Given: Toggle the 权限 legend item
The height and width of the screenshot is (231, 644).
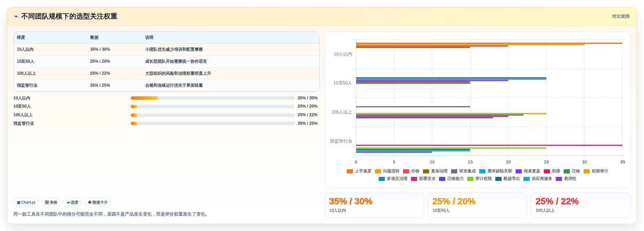Looking at the screenshot, I should coord(552,171).
